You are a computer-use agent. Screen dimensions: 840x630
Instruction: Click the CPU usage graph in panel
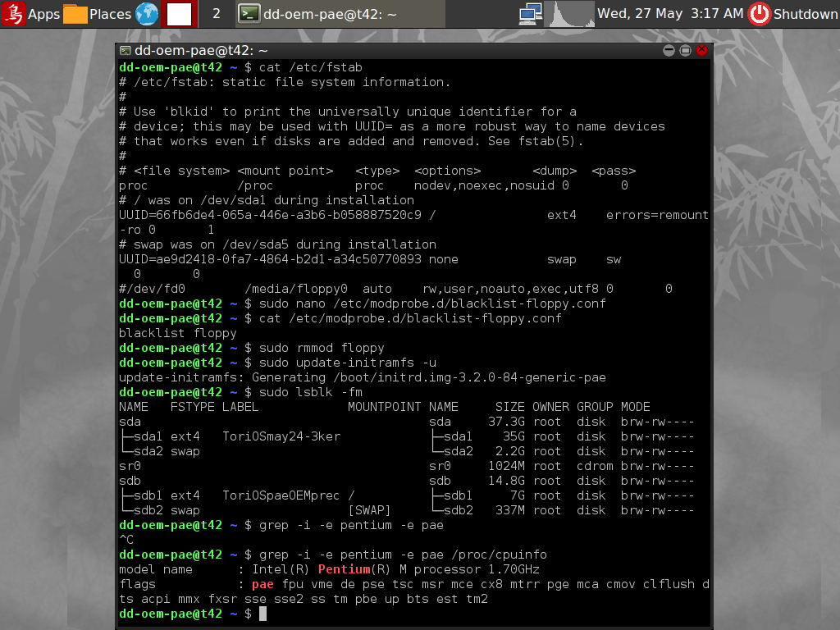coord(569,14)
